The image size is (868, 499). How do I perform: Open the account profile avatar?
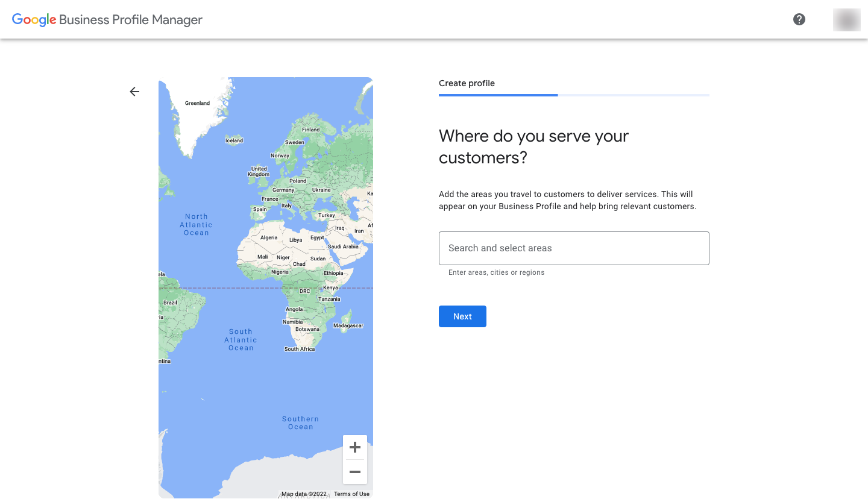pos(846,19)
